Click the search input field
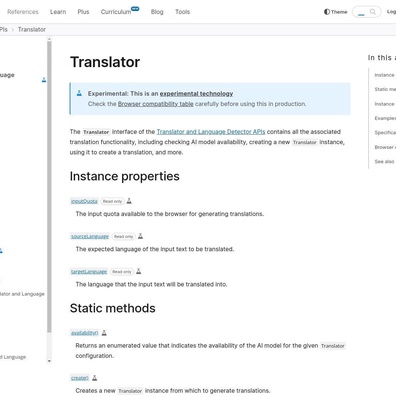 point(361,12)
